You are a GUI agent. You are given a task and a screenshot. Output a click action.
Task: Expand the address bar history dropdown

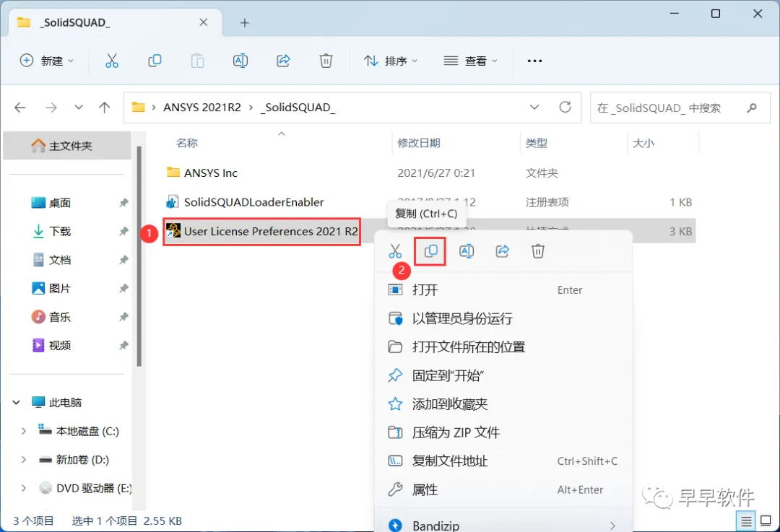[534, 108]
